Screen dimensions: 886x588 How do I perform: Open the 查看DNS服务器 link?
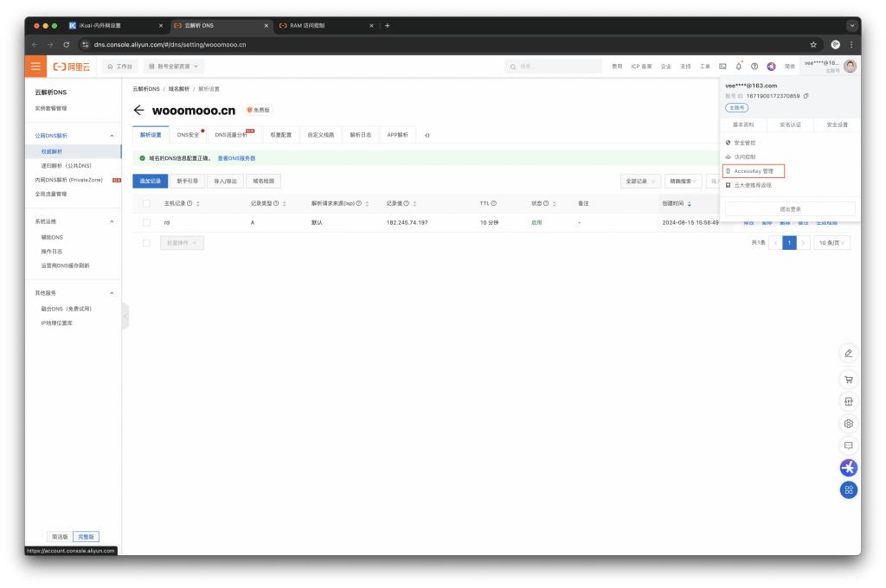(236, 158)
